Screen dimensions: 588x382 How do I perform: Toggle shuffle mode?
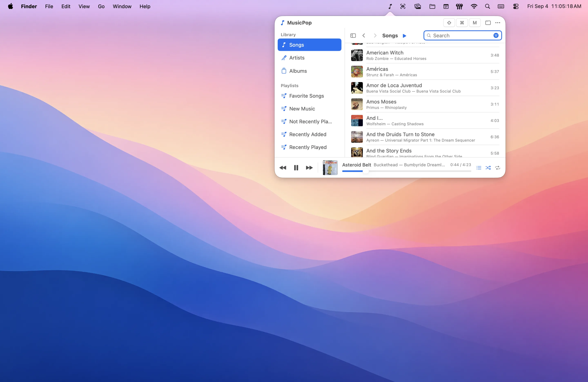tap(488, 168)
